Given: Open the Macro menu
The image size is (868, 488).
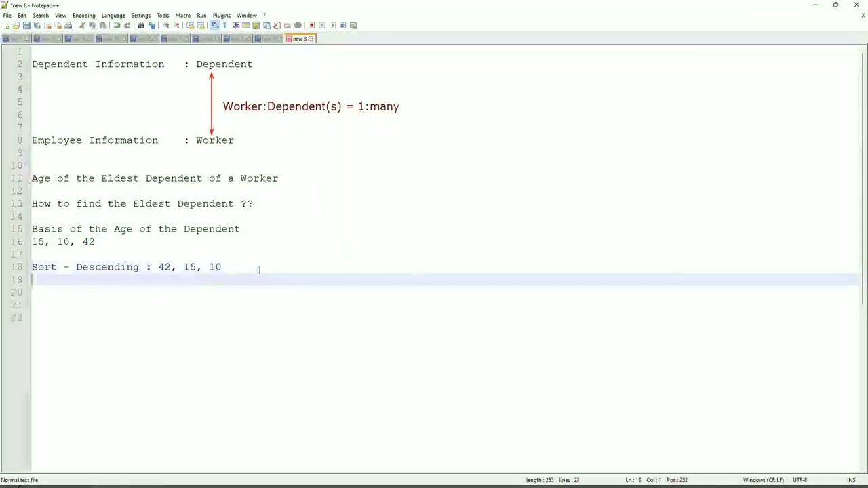Looking at the screenshot, I should point(183,15).
